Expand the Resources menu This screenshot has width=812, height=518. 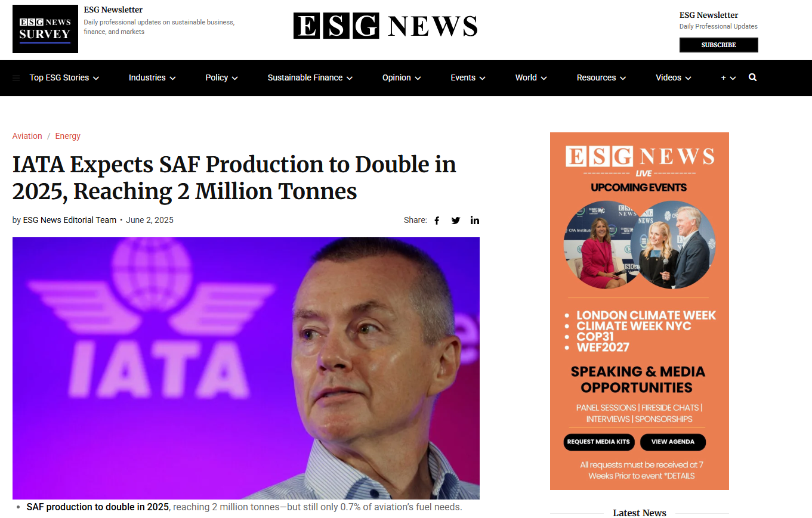tap(601, 77)
